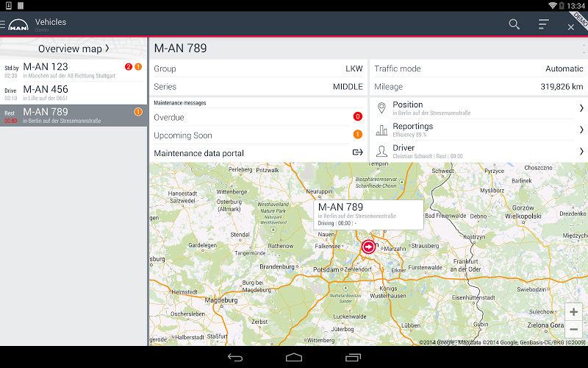Expand the Position chevron
This screenshot has height=368, width=588.
(x=581, y=108)
